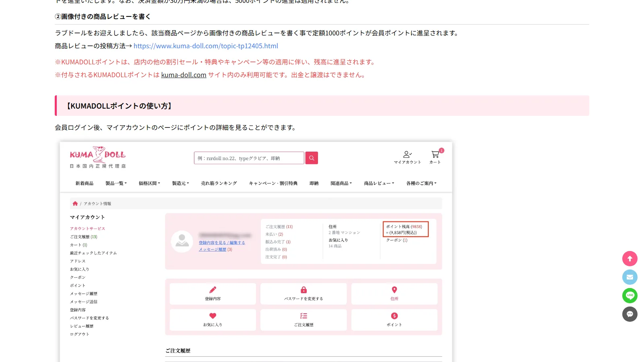Click the 未払い (2) order status
Viewport: 644px width, 362px height.
click(274, 234)
